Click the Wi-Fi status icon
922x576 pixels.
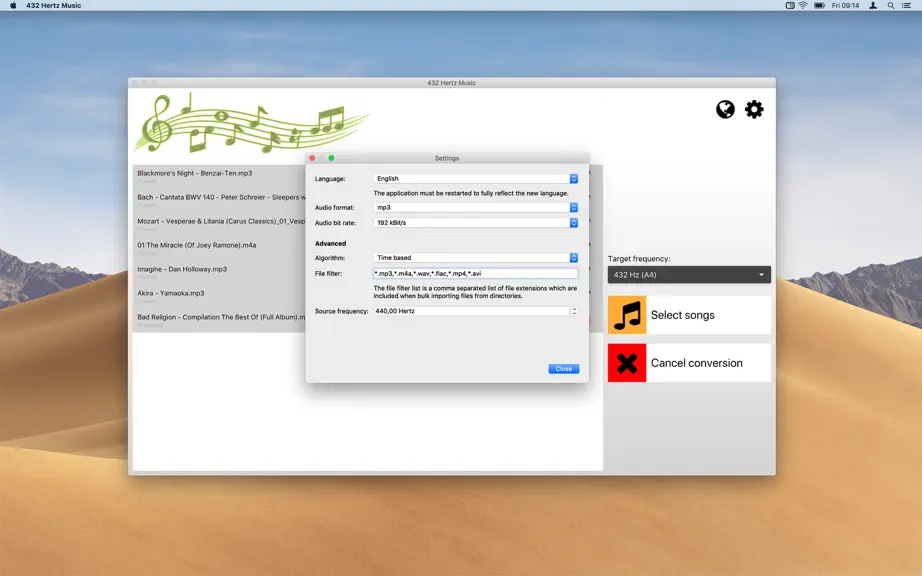point(803,5)
